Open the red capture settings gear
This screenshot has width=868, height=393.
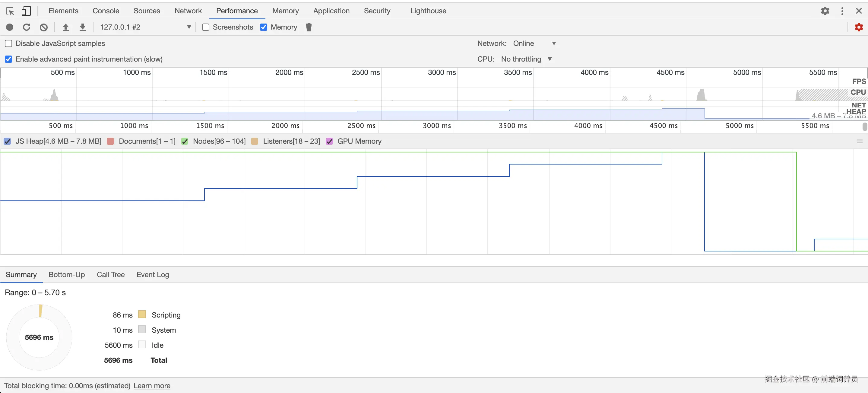coord(859,27)
